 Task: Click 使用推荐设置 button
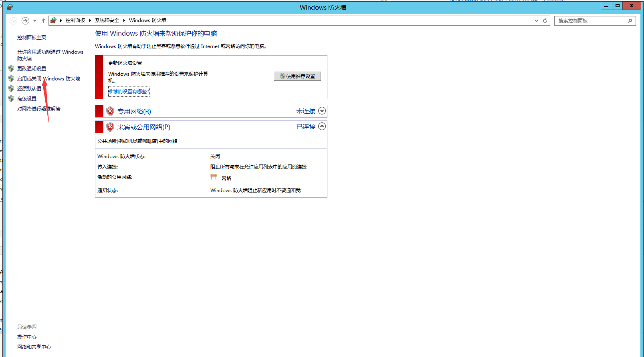(x=297, y=76)
